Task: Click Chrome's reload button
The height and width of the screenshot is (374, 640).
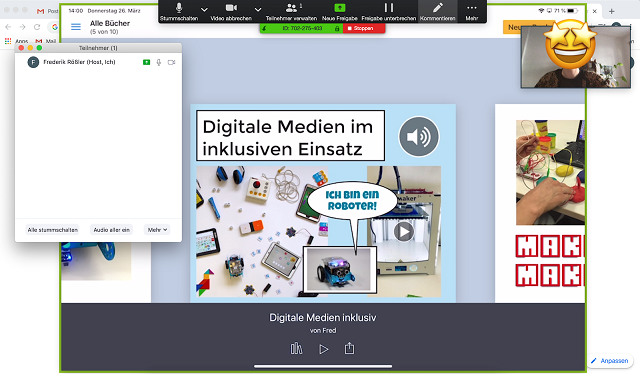Action: point(37,27)
